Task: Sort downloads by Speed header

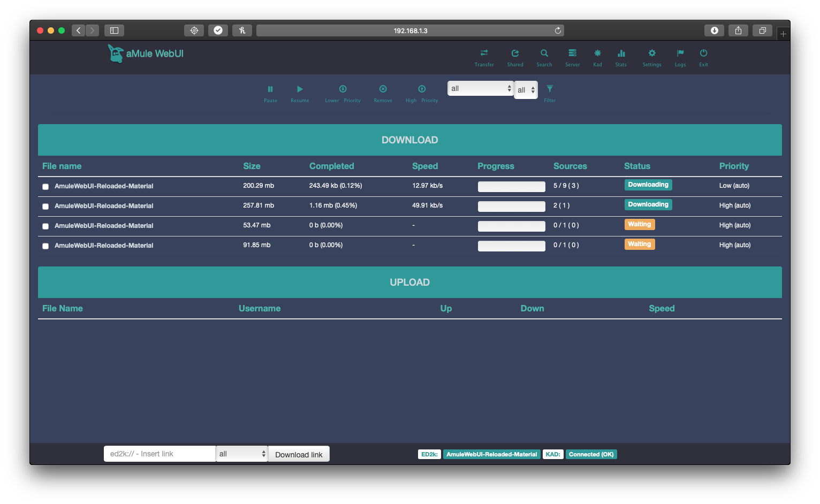Action: [425, 166]
